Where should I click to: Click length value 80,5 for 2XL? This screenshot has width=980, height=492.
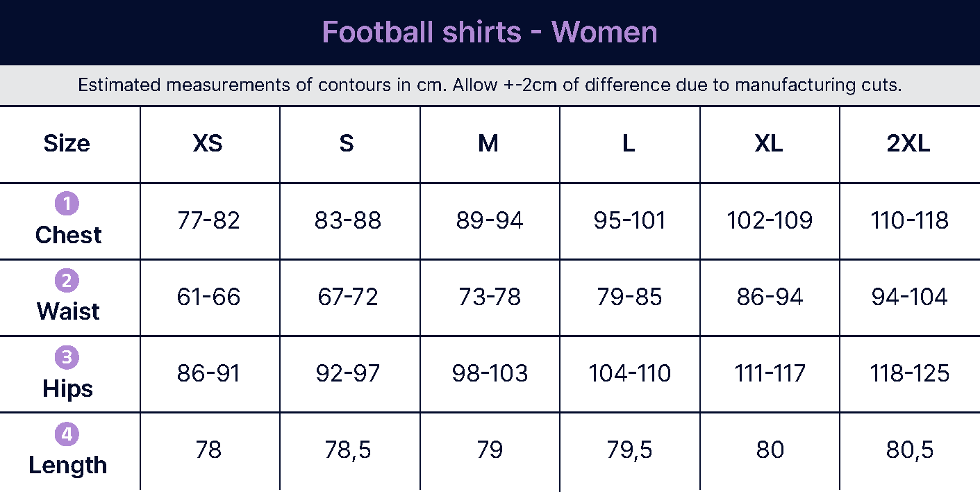(x=910, y=450)
